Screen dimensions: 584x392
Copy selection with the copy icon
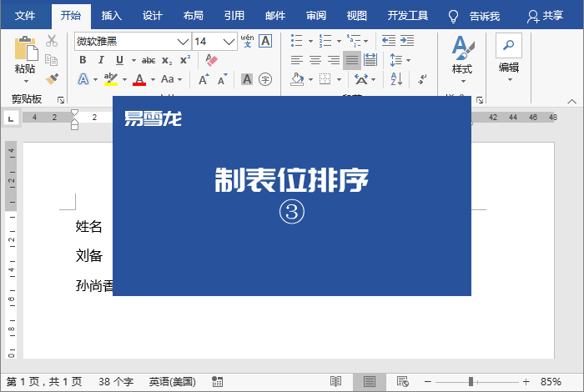point(52,60)
